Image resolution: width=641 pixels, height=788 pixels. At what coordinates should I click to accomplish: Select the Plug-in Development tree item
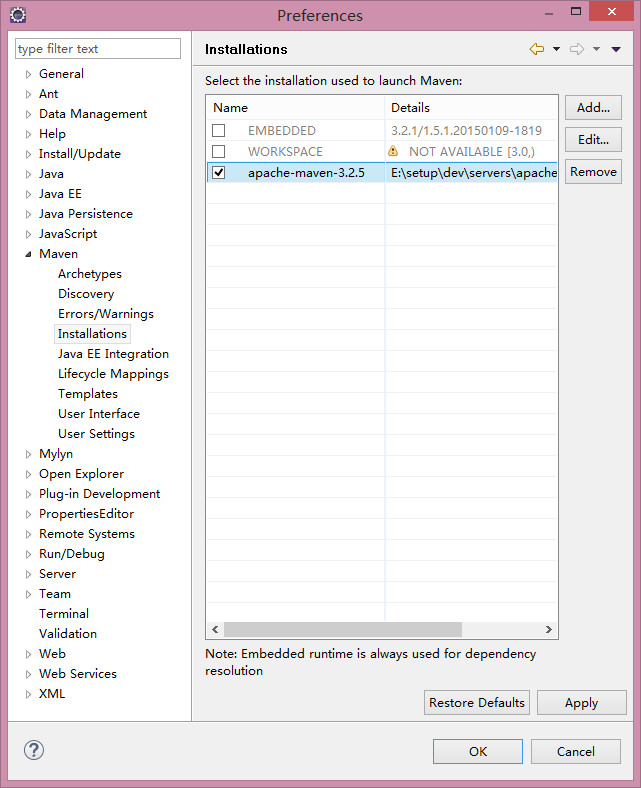100,494
